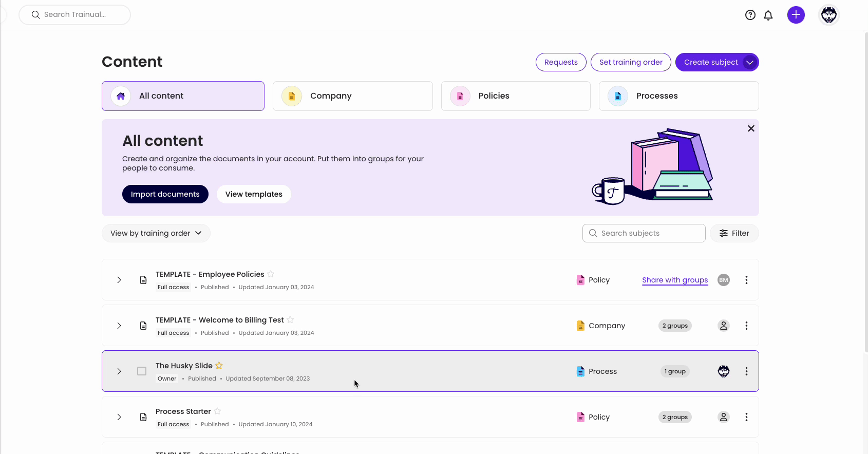
Task: Click Owner tag on The Husky Slide
Action: tap(167, 379)
